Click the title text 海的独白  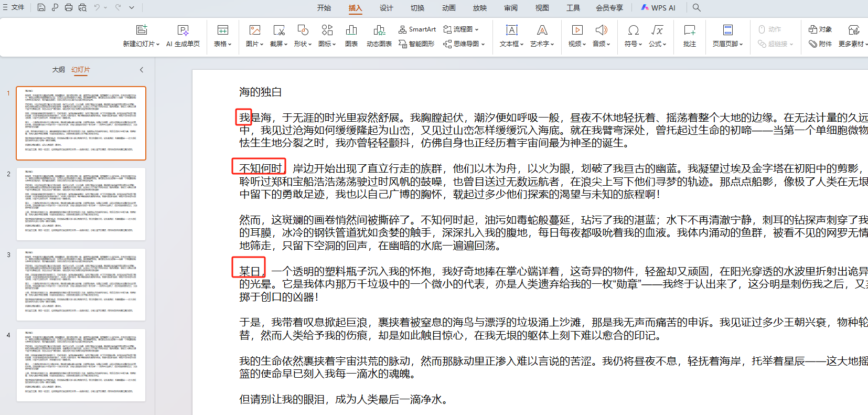(260, 92)
